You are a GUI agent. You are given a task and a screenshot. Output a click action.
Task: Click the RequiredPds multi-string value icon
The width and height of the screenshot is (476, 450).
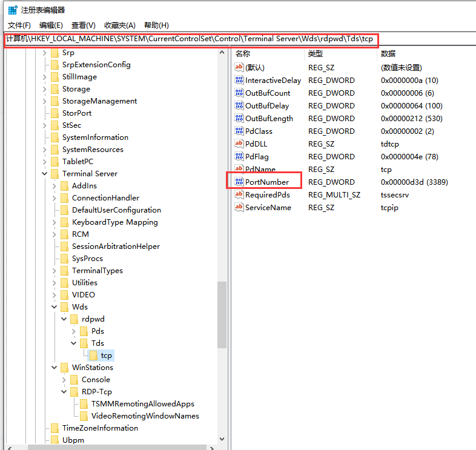click(x=239, y=194)
